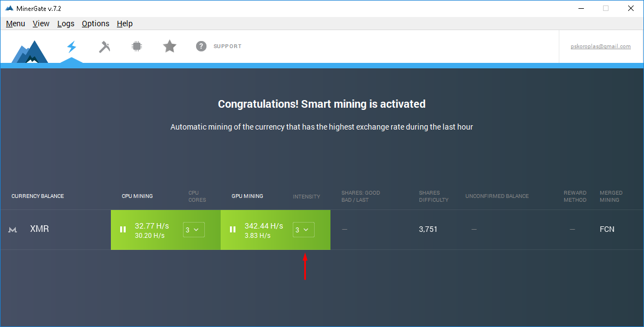Viewport: 644px width, 327px height.
Task: Click the SUPPORT text label
Action: pyautogui.click(x=227, y=46)
